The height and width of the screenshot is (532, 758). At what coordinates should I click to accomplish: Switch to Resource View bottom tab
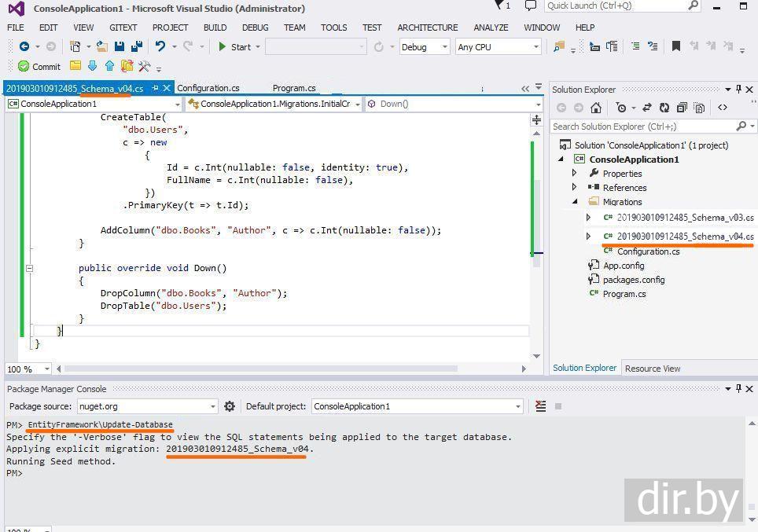(652, 369)
